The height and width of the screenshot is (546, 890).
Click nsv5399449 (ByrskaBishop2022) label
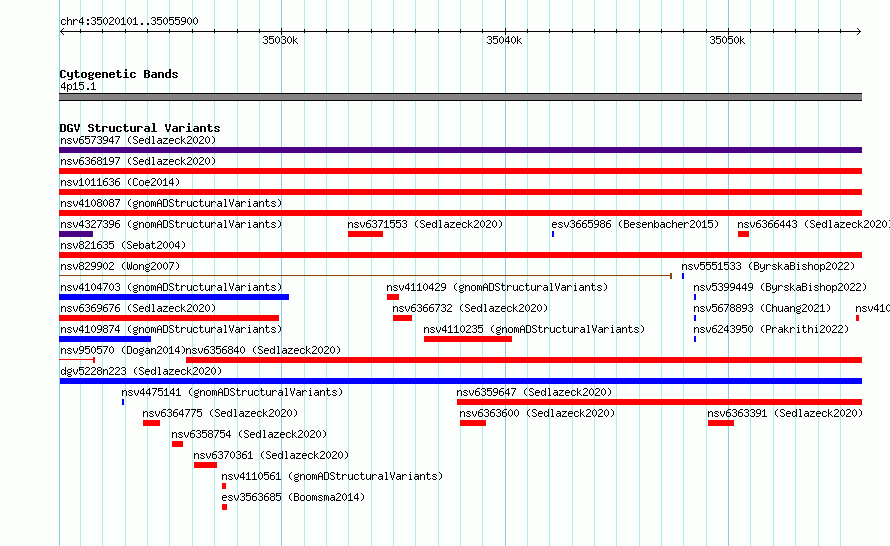tap(780, 287)
